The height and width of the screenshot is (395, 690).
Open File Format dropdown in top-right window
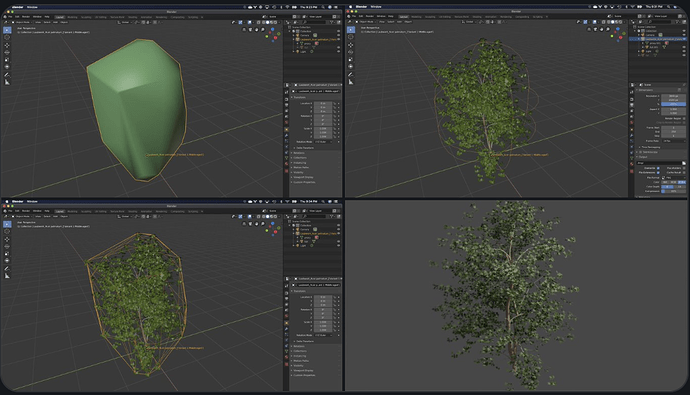(673, 177)
